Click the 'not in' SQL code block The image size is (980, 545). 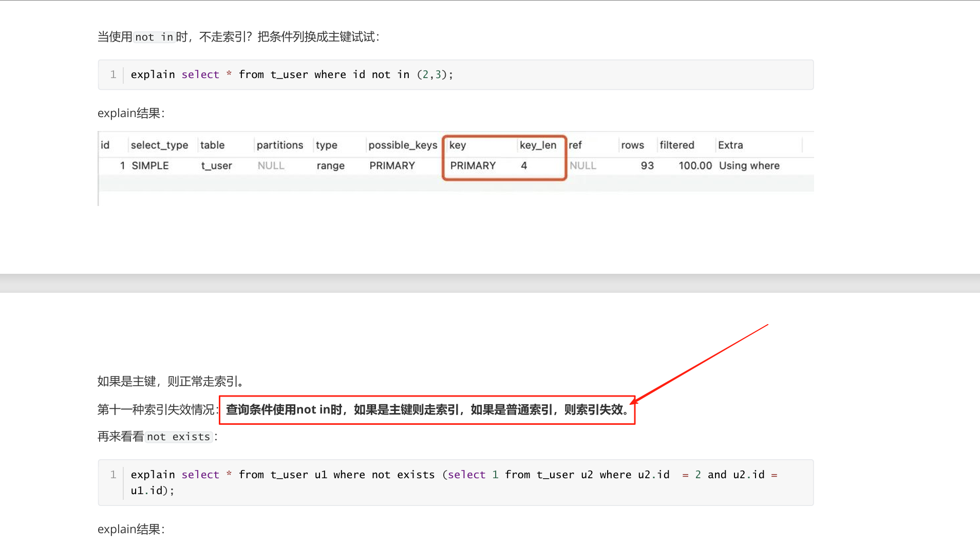point(456,75)
